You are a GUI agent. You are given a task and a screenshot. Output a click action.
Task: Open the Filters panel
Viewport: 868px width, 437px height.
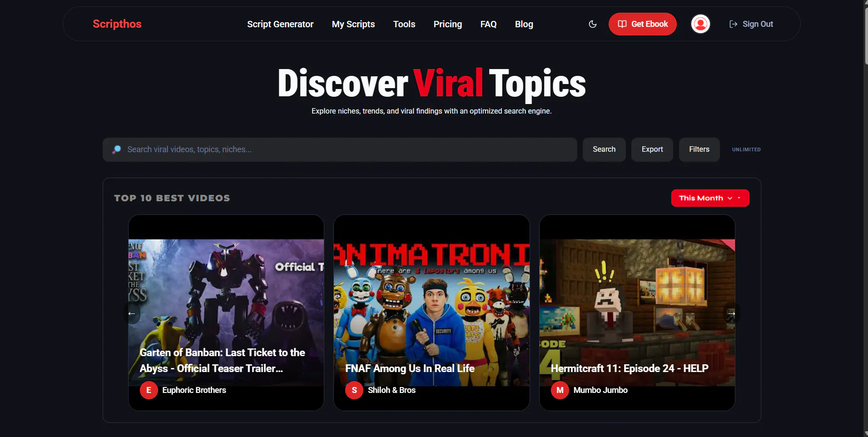699,149
